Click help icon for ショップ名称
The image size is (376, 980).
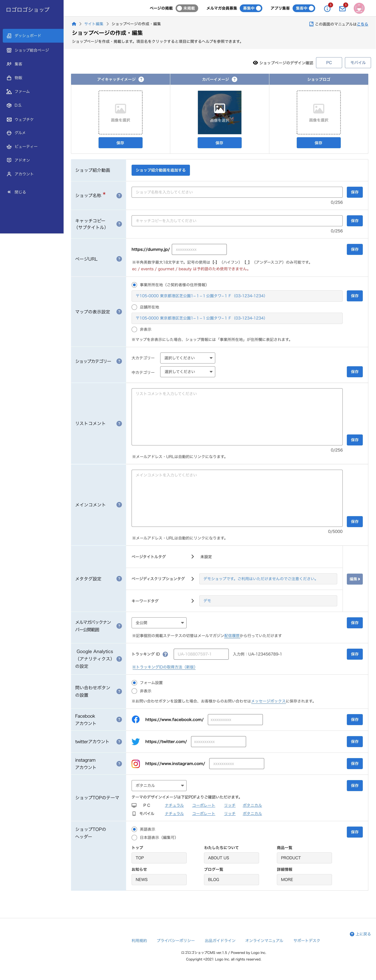(x=119, y=196)
